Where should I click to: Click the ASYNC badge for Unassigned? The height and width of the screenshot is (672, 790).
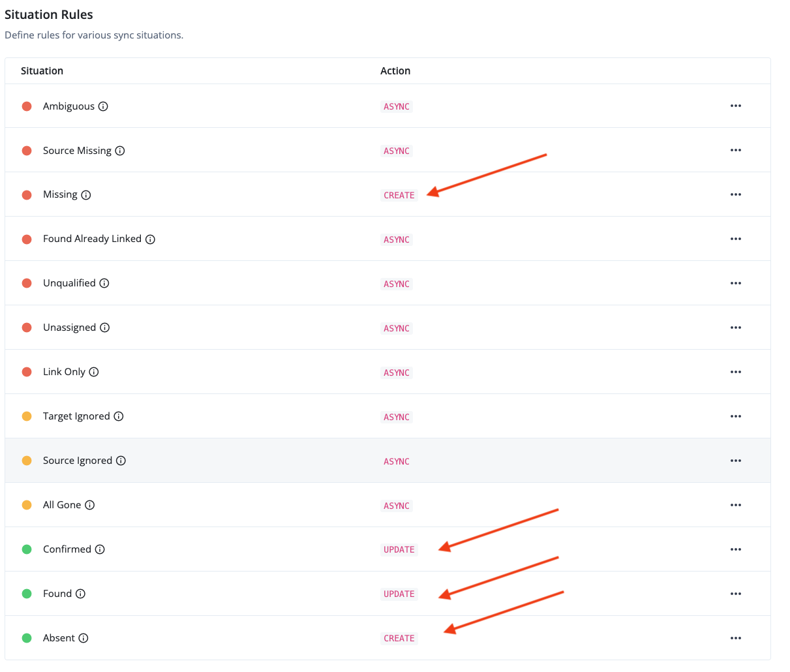(x=396, y=328)
